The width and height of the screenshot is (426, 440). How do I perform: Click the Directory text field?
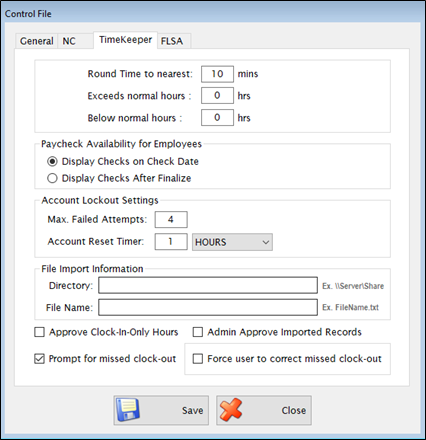point(208,286)
